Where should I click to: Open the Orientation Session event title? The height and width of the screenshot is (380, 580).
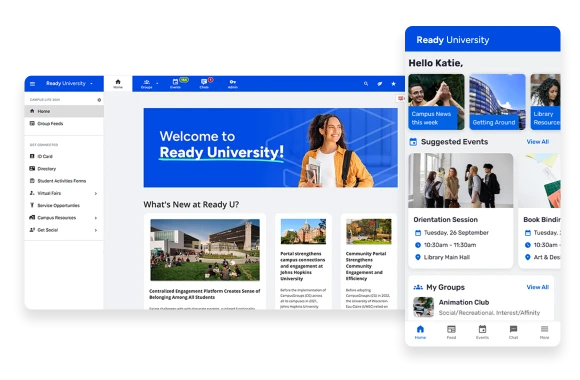[x=445, y=219]
